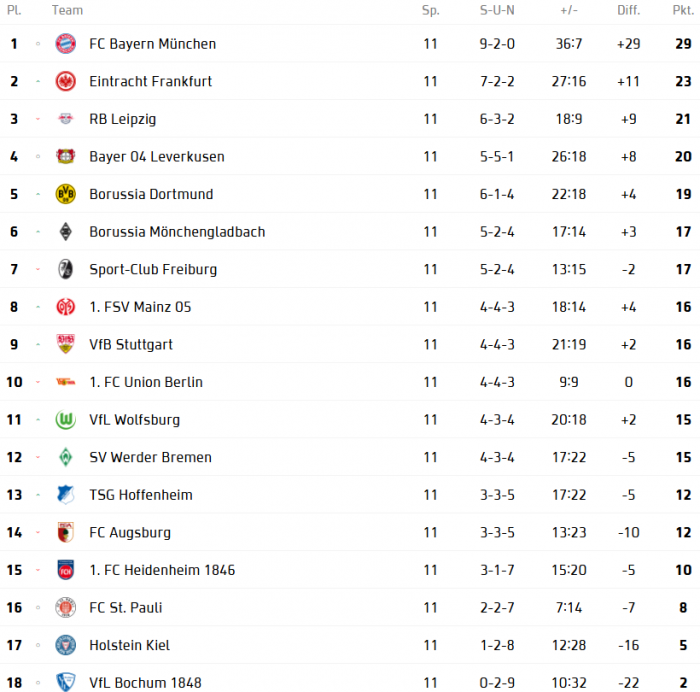700x692 pixels.
Task: Click the Team column header
Action: [x=67, y=10]
